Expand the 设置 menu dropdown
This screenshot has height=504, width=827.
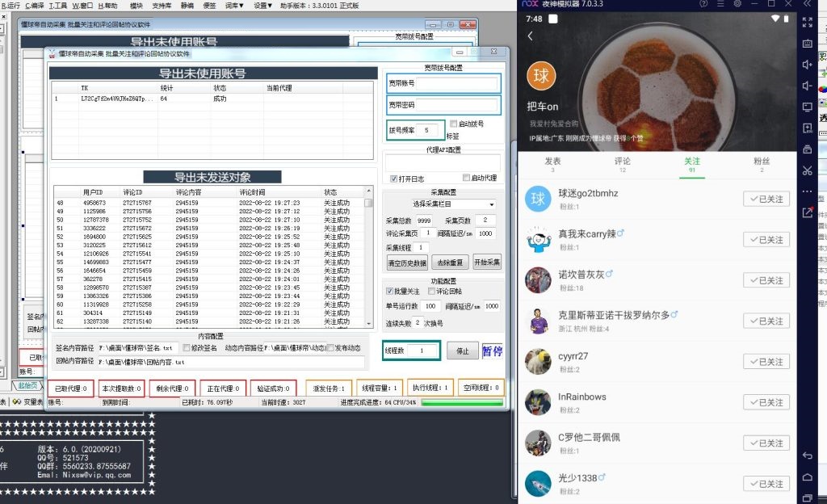click(x=263, y=5)
